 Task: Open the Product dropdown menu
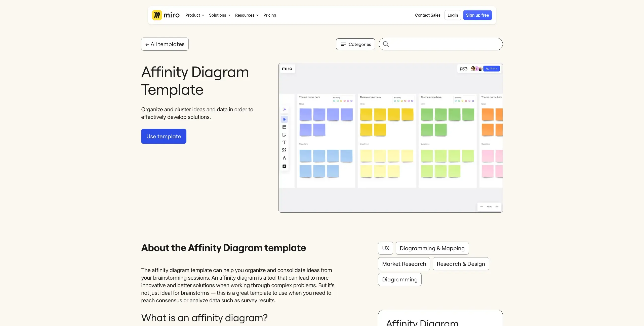[x=194, y=15]
